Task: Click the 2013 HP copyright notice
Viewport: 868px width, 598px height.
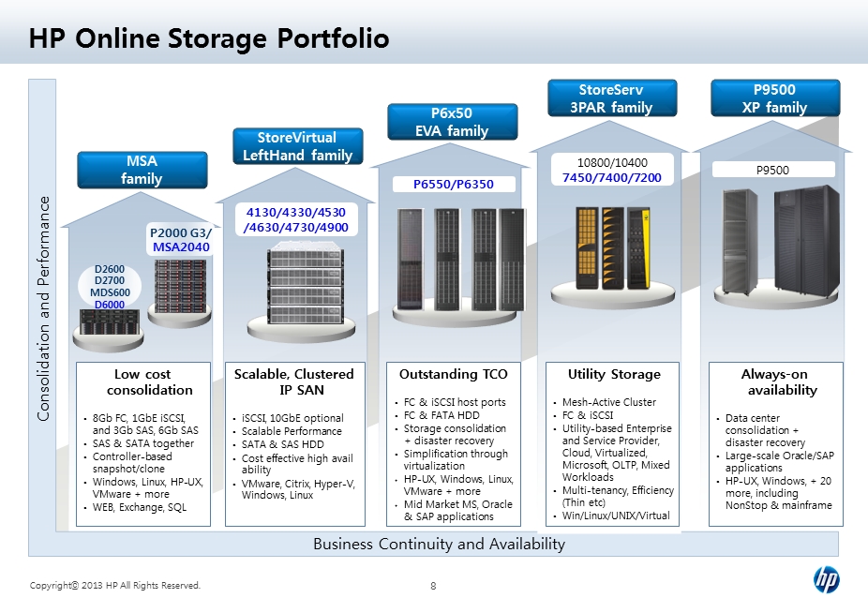Action: [x=115, y=585]
